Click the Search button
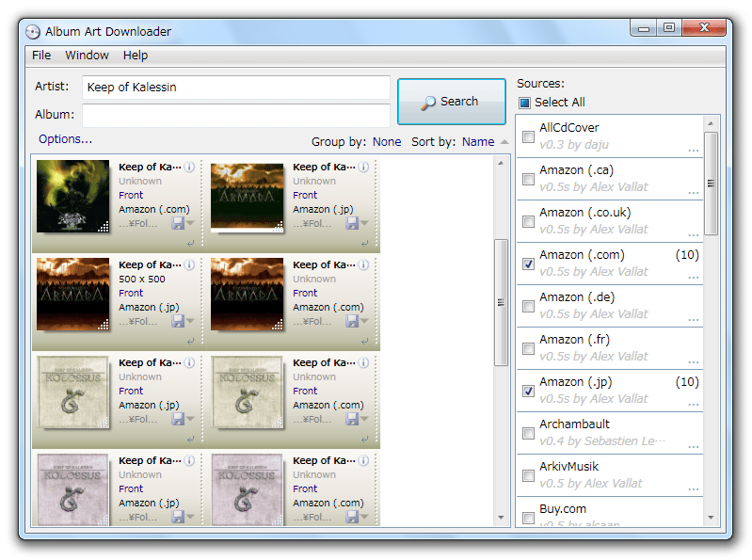The height and width of the screenshot is (560, 752). pyautogui.click(x=452, y=102)
